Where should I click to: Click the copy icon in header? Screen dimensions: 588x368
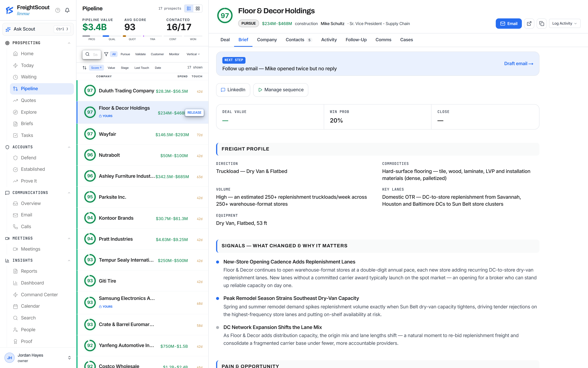pyautogui.click(x=542, y=24)
